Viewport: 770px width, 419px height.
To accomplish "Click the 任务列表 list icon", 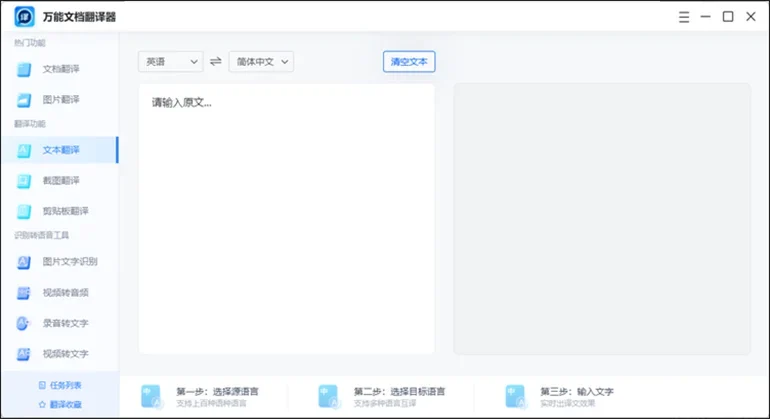I will [x=42, y=385].
